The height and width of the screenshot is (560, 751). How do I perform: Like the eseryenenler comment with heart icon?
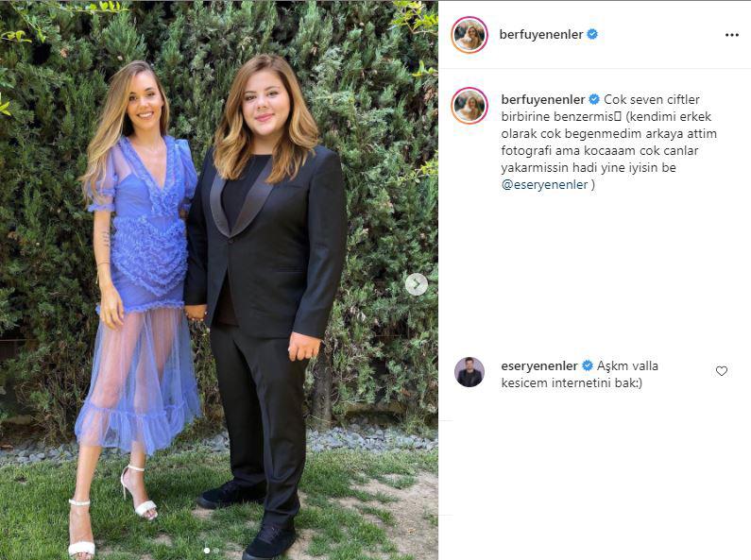[722, 371]
